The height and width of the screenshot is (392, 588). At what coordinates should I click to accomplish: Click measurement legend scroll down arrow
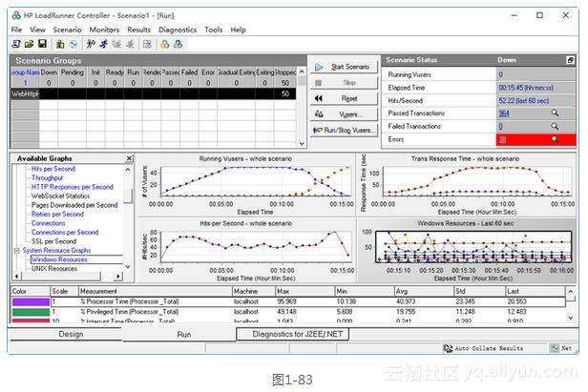click(571, 318)
